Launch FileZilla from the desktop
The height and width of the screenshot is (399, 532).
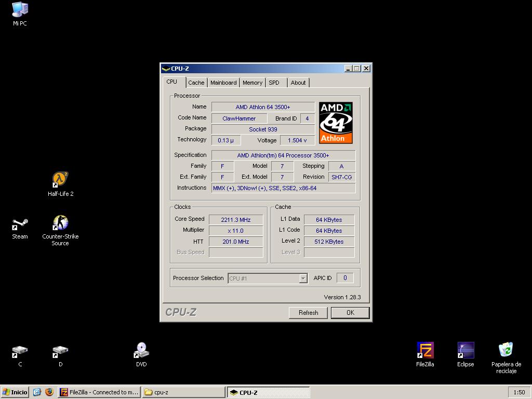(425, 354)
